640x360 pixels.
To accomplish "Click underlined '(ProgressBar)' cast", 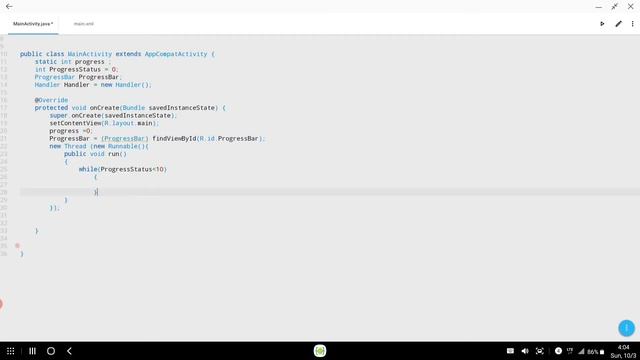I will click(x=124, y=139).
